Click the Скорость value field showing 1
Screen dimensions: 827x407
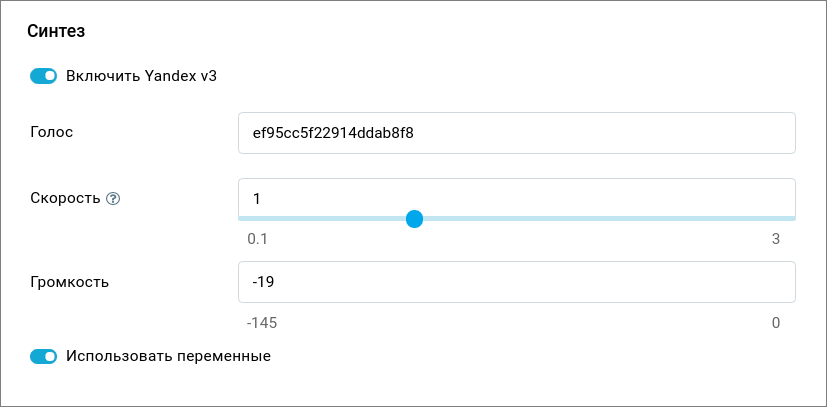(x=516, y=197)
